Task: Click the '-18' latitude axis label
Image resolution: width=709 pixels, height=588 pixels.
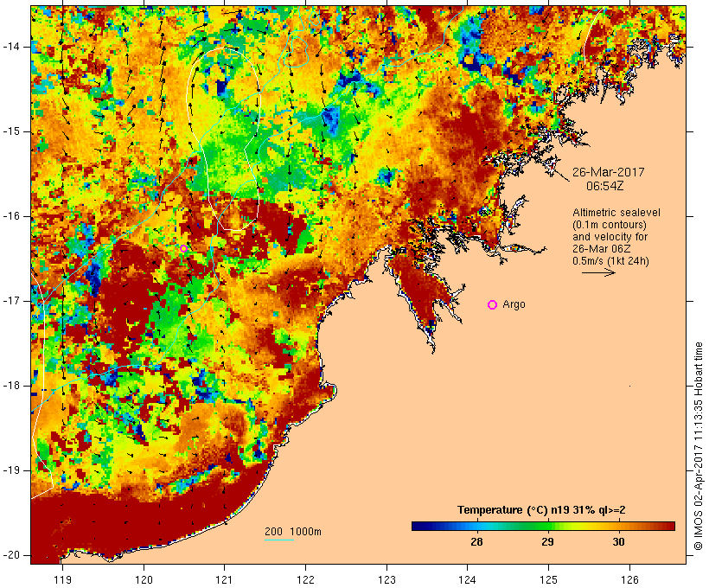Action: (x=11, y=386)
